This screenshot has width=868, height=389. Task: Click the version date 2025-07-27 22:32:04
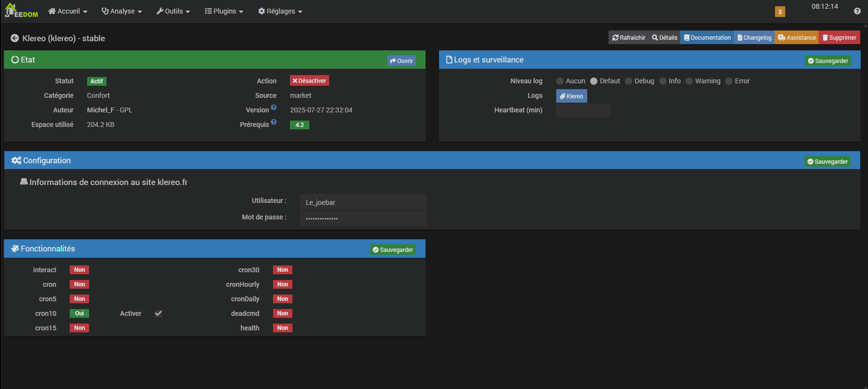(321, 110)
